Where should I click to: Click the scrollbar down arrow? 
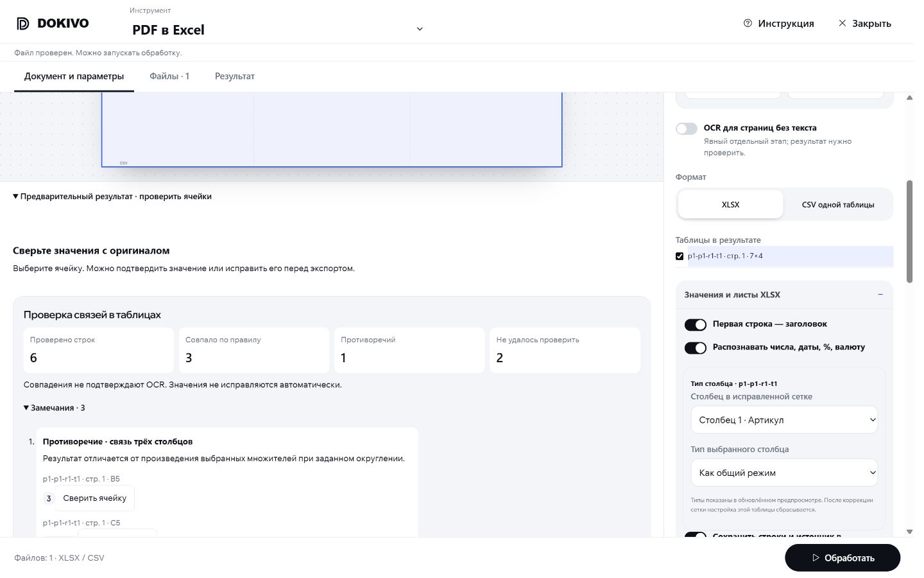[909, 532]
